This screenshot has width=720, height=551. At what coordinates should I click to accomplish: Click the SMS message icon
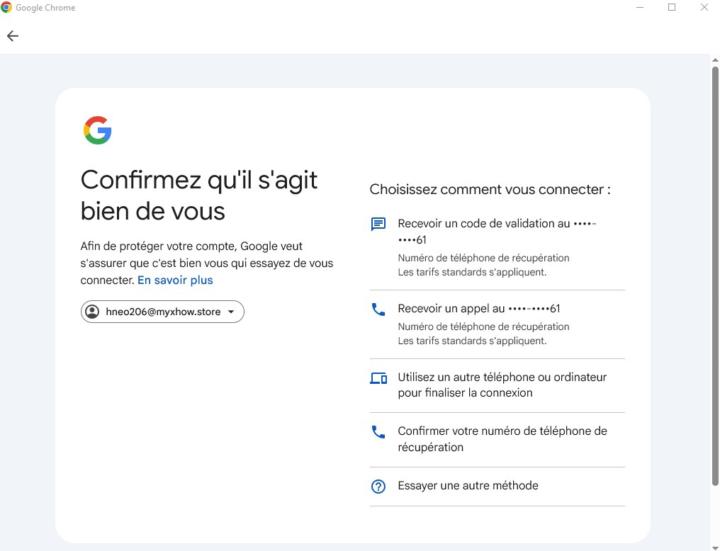click(378, 224)
